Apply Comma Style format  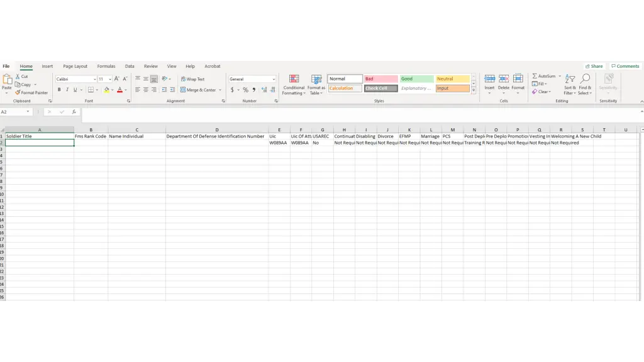[x=254, y=90]
